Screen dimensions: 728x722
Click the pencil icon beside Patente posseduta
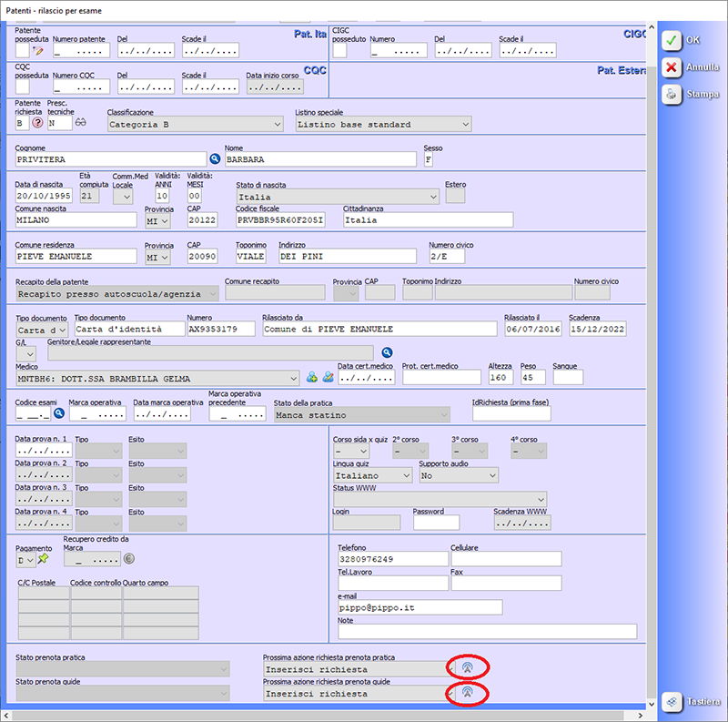click(x=38, y=51)
